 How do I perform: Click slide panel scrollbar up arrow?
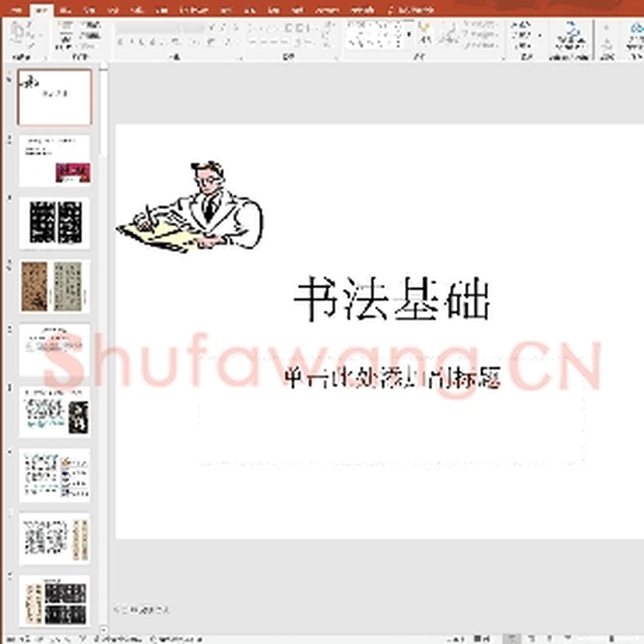103,66
